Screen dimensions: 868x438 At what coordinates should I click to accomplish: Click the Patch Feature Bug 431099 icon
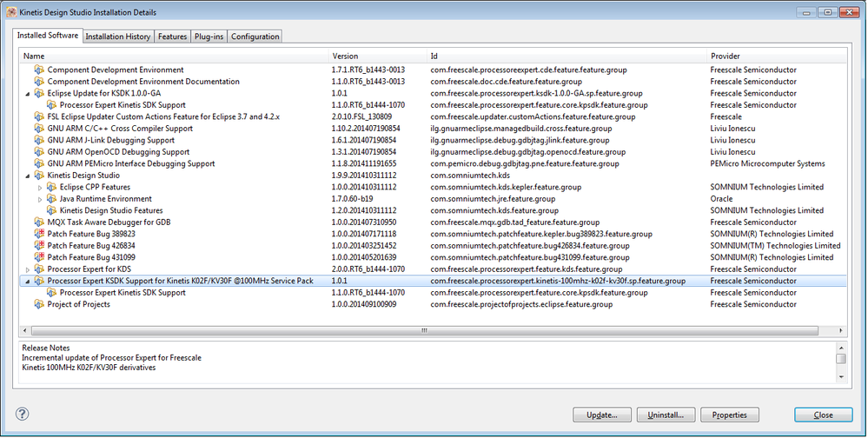point(39,257)
